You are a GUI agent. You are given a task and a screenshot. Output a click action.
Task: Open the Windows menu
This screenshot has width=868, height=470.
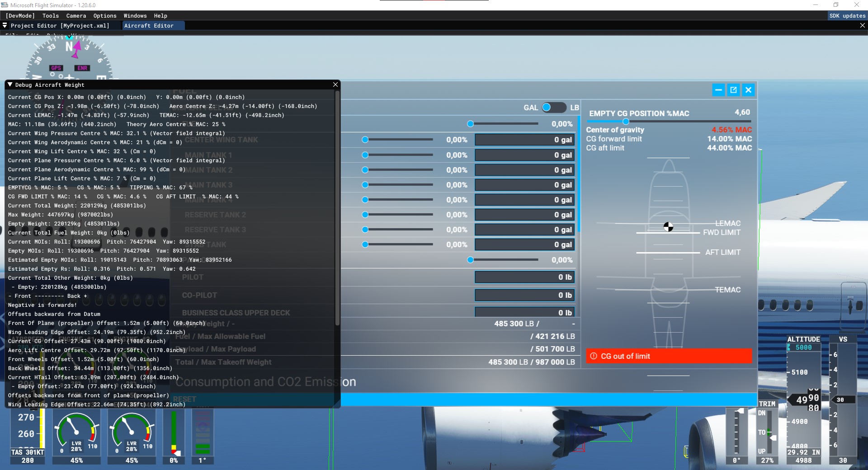click(135, 16)
